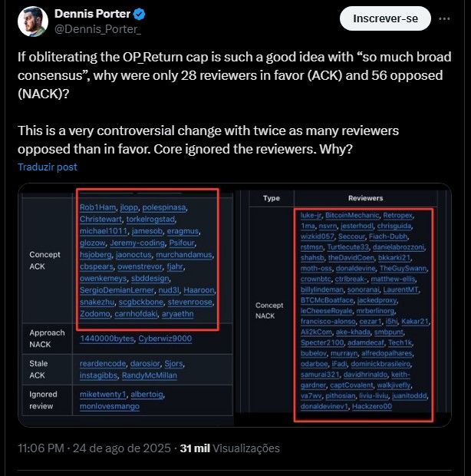Click the RandyMcMillan reviewer link

tap(150, 375)
